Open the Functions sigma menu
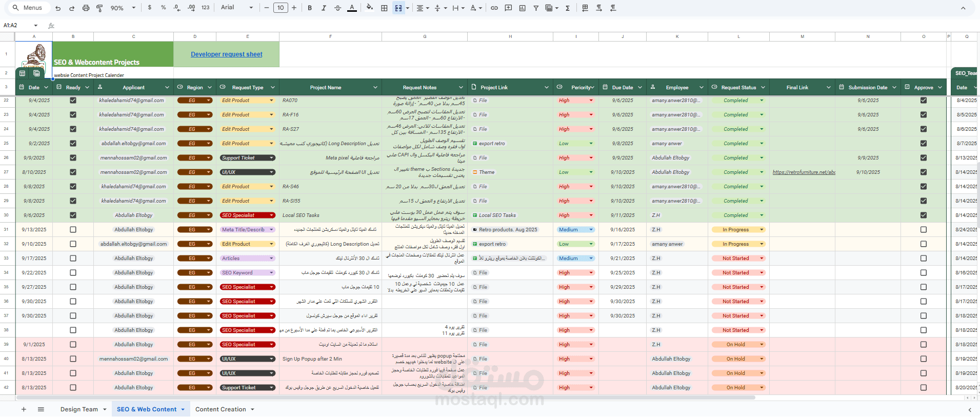This screenshot has width=980, height=417. [x=568, y=8]
